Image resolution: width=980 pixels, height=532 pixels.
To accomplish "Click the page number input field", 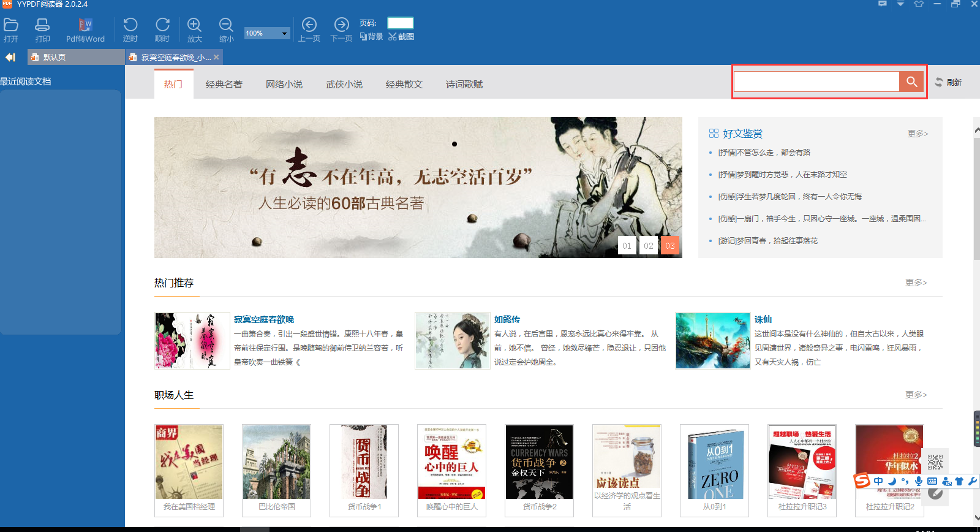I will [x=401, y=23].
